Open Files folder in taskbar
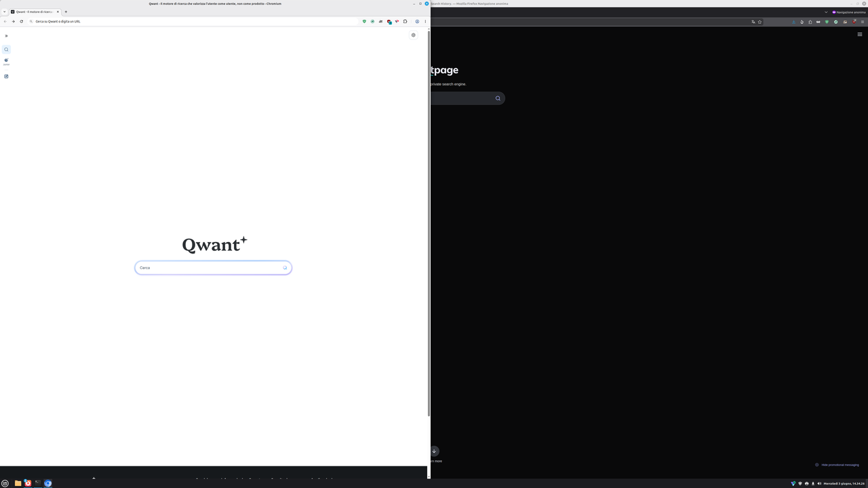Image resolution: width=868 pixels, height=488 pixels. pos(18,483)
